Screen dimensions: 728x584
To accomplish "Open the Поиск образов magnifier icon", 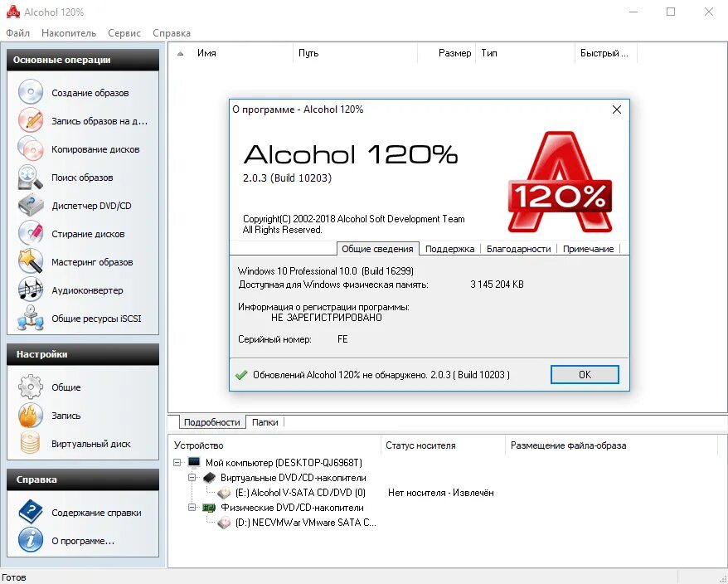I will 31,177.
